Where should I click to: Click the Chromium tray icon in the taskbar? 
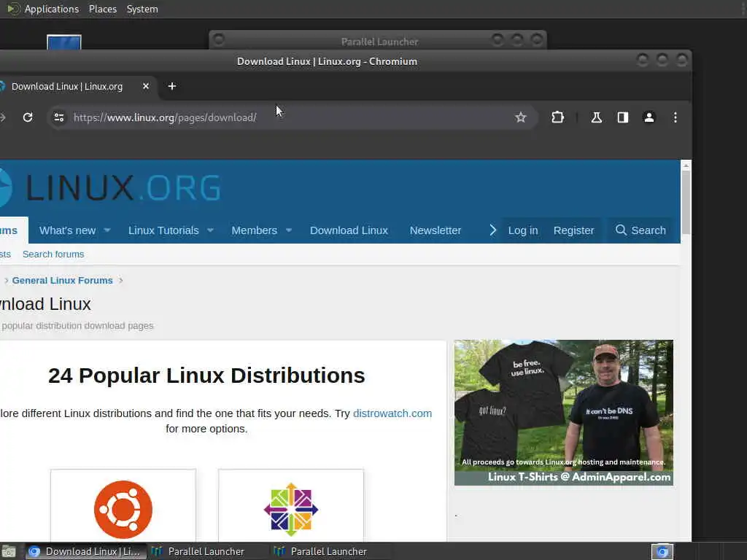[662, 551]
